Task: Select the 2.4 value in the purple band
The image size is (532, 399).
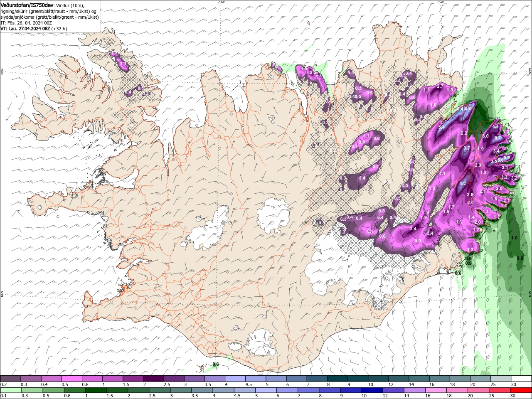Action: [x=413, y=229]
